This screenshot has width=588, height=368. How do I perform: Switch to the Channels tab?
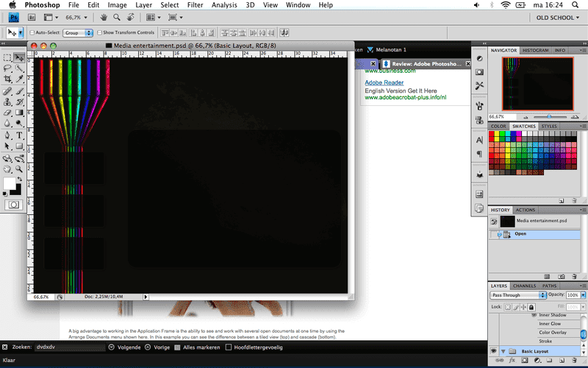tap(524, 286)
